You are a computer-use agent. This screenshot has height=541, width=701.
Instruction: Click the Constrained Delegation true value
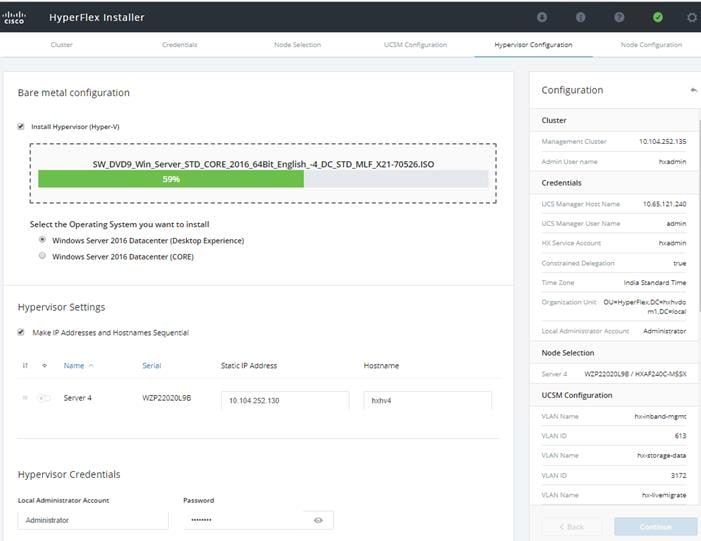(x=680, y=263)
